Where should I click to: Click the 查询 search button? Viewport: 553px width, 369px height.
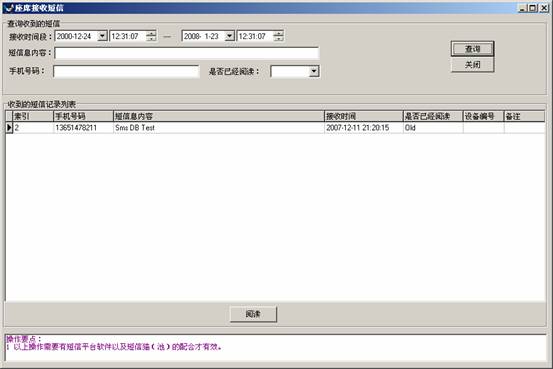(x=473, y=49)
